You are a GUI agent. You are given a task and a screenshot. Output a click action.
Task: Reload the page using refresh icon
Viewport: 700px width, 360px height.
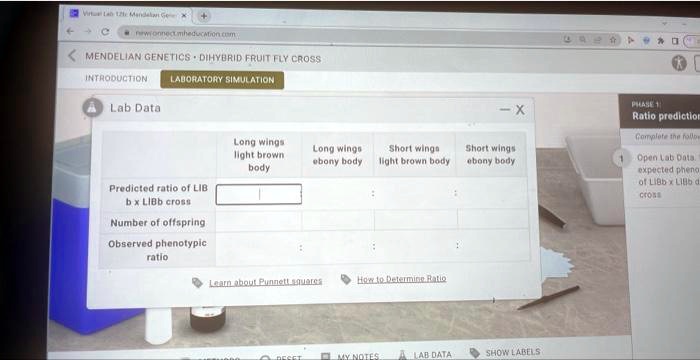(105, 32)
